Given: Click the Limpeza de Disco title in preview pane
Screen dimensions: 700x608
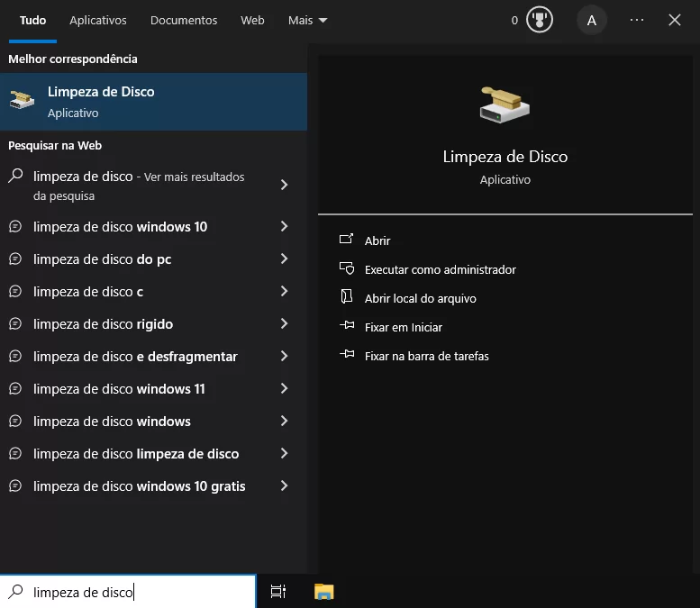Looking at the screenshot, I should 505,157.
